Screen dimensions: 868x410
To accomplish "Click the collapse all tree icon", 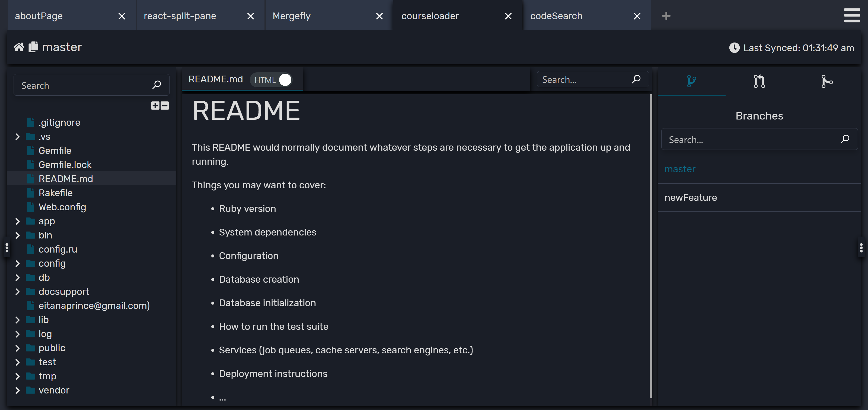I will [x=165, y=106].
